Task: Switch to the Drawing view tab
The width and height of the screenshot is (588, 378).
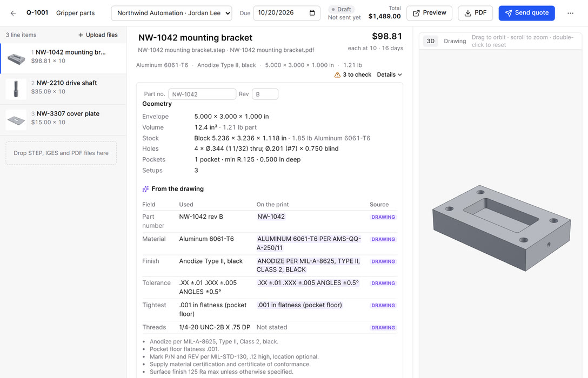Action: click(x=455, y=41)
